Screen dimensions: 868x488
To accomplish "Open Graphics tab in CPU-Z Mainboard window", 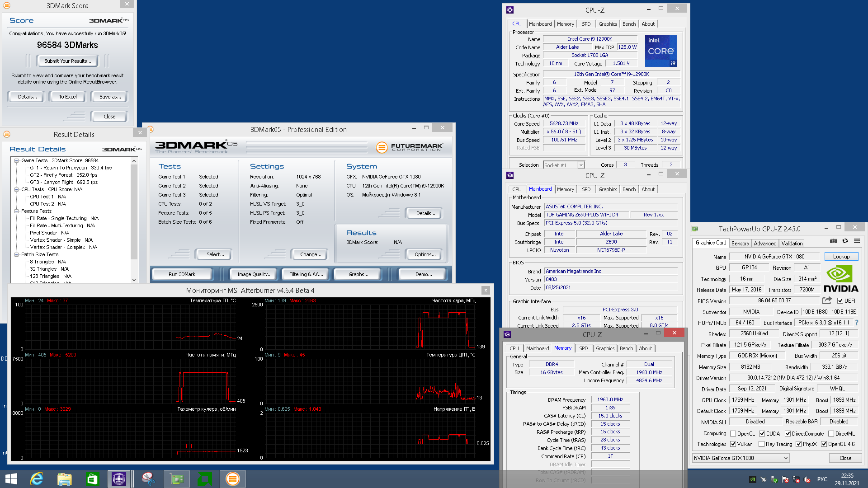I will (x=608, y=189).
